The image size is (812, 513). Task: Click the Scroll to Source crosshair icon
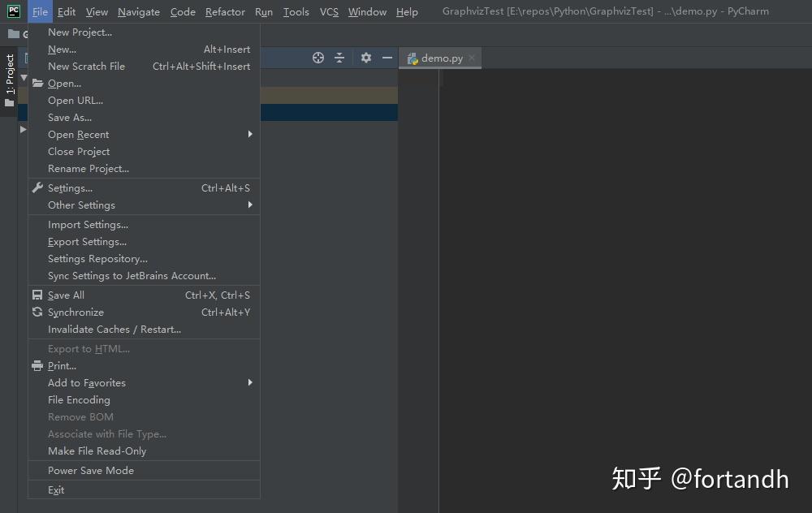pos(318,58)
